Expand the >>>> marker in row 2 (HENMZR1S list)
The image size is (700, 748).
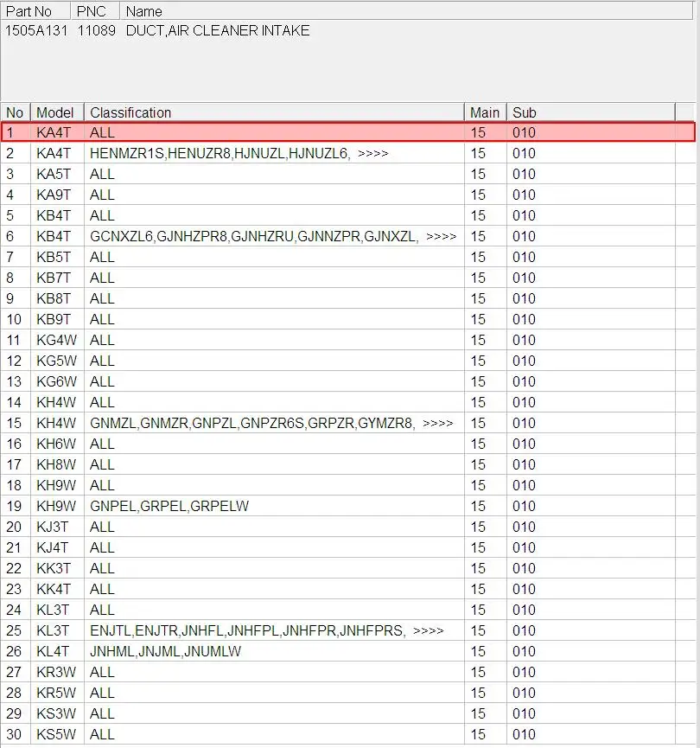(372, 154)
